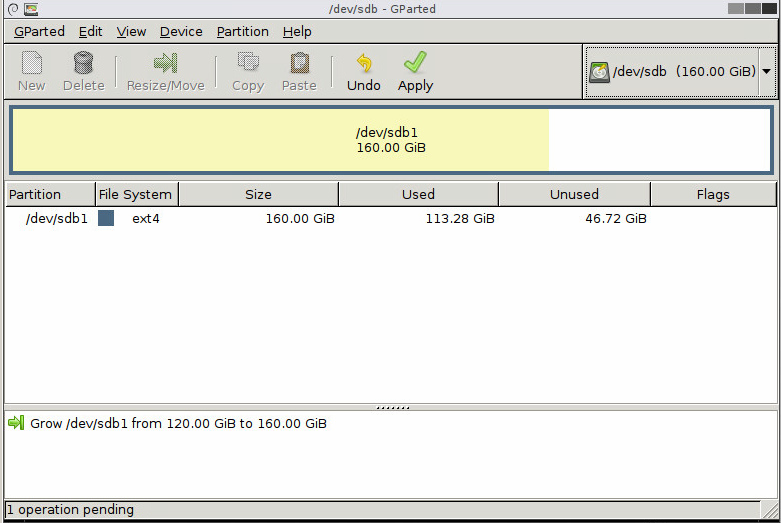This screenshot has height=523, width=781.
Task: Select the pending Grow /dev/sdb1 operation
Action: [x=178, y=423]
